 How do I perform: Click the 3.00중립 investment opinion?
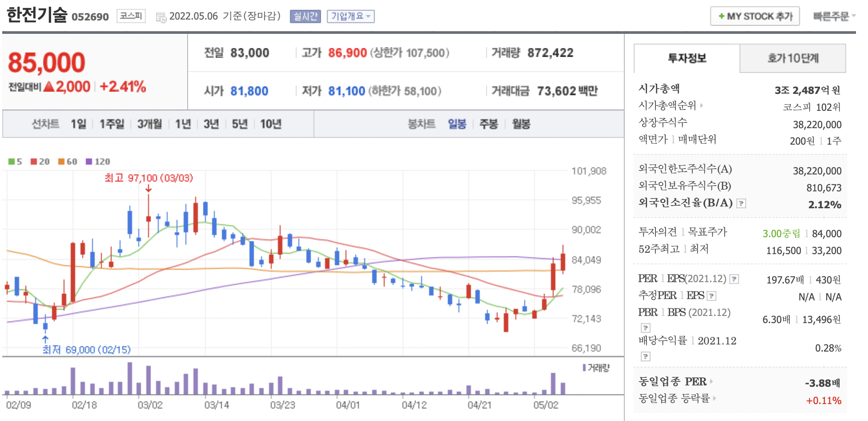click(x=781, y=234)
